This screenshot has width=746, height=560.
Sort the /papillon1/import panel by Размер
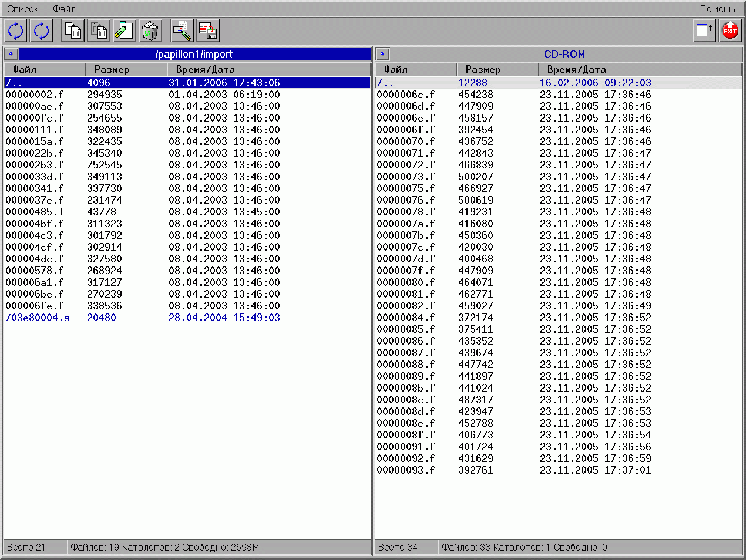[x=126, y=69]
